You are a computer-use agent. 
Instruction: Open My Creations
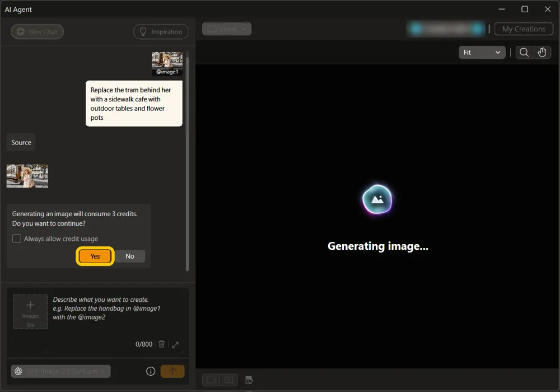524,29
